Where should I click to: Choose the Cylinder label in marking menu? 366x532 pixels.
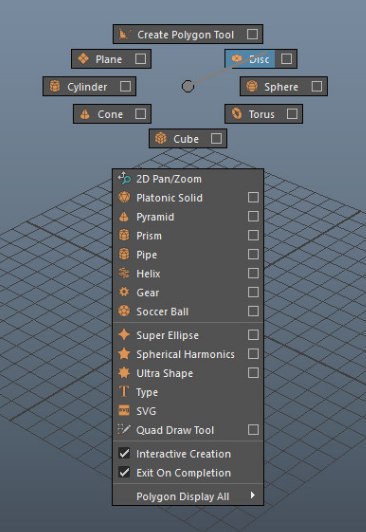pos(87,87)
